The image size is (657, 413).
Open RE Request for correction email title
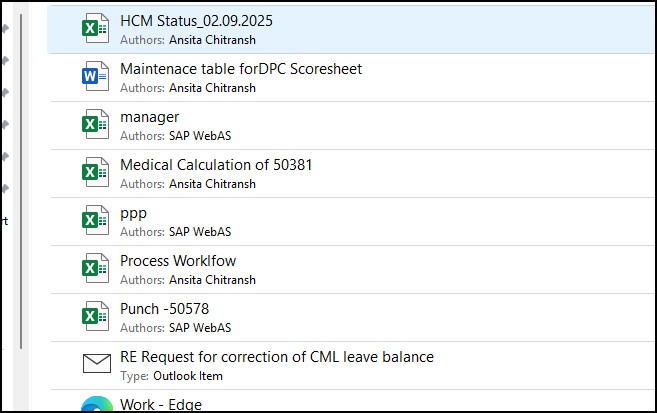coord(276,356)
